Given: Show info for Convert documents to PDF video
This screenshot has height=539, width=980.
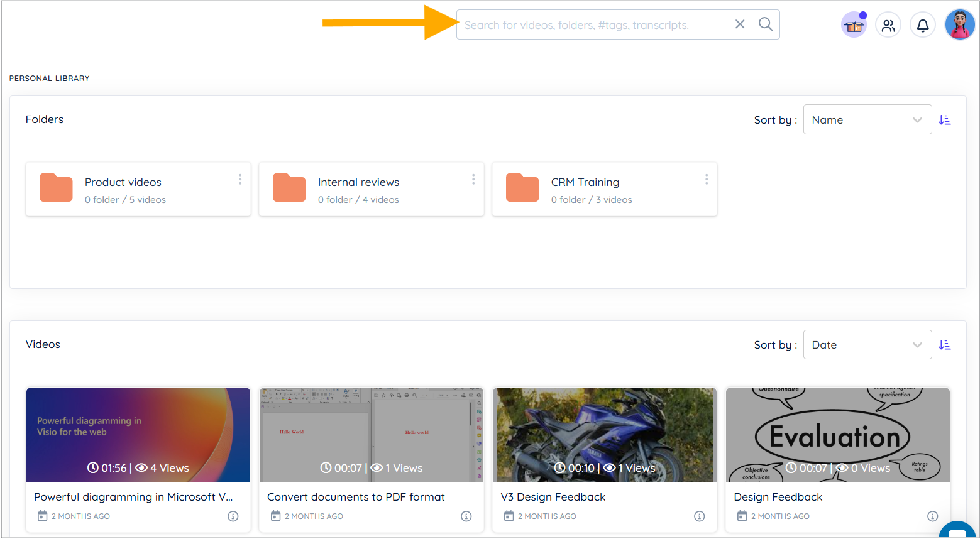Looking at the screenshot, I should (466, 516).
